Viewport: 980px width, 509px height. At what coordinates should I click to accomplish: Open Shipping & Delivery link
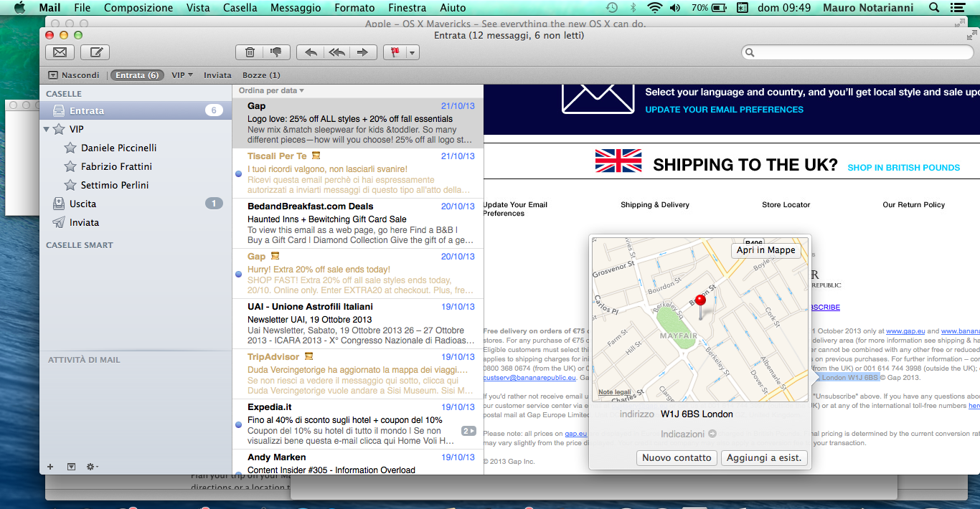pos(655,205)
